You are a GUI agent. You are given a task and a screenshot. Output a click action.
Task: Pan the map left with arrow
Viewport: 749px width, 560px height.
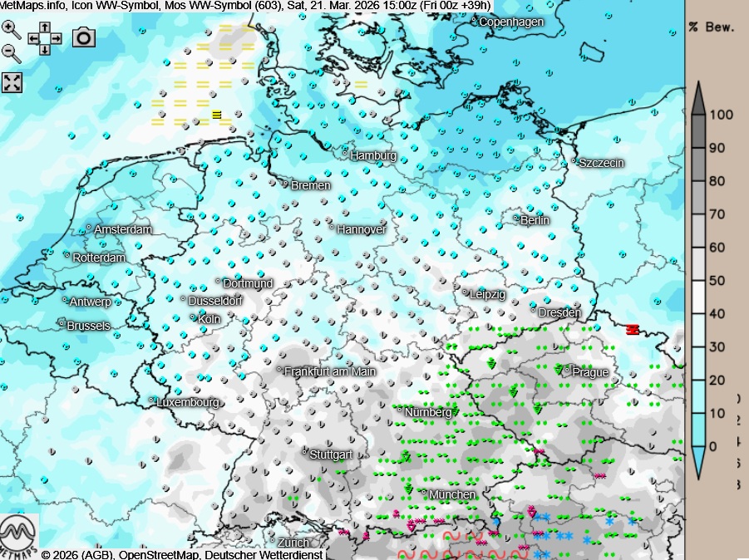pyautogui.click(x=34, y=38)
